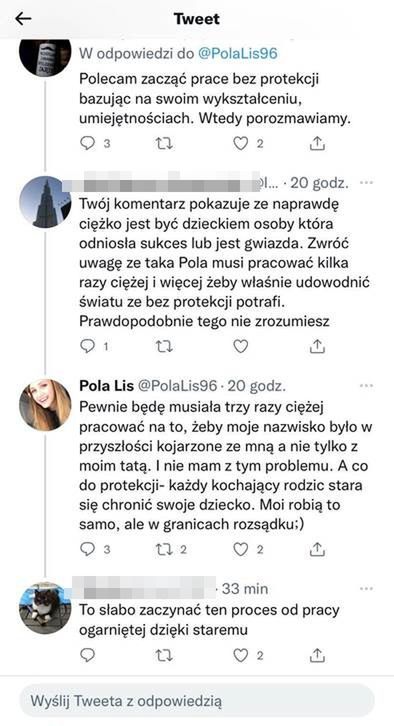Retweet the 'Polecam zacząć prace' tweet

point(163,144)
